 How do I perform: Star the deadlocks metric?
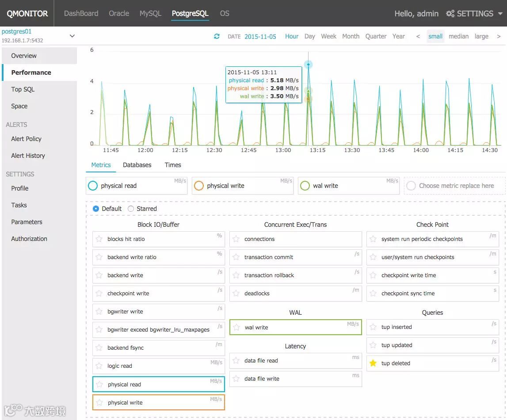(x=236, y=293)
